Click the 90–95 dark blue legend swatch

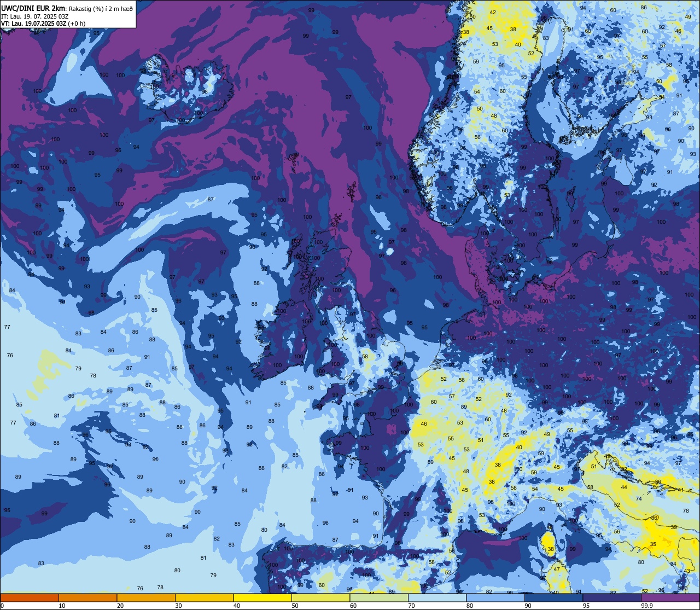coord(553,597)
